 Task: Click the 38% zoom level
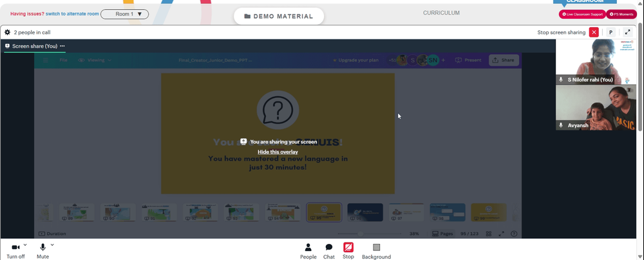[414, 234]
